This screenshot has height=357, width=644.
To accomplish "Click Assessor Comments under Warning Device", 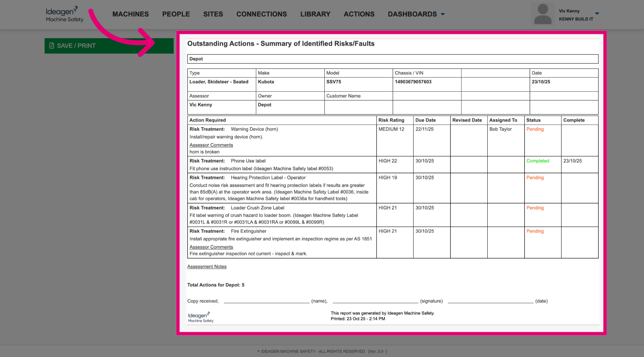I will [211, 145].
